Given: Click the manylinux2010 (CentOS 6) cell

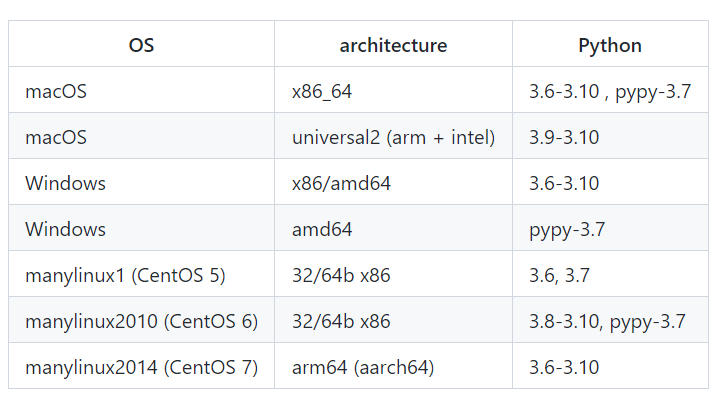Looking at the screenshot, I should (x=141, y=320).
